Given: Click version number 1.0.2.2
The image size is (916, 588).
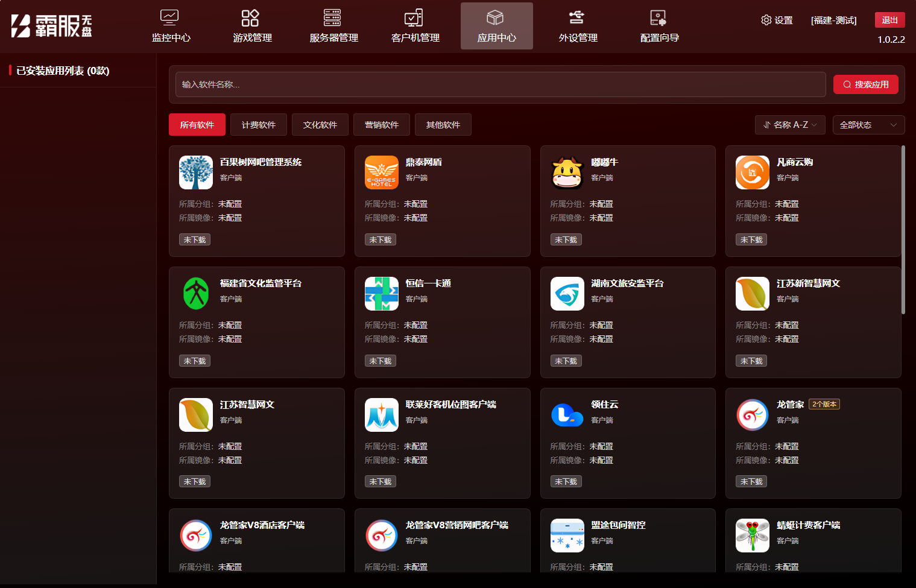Looking at the screenshot, I should (891, 40).
